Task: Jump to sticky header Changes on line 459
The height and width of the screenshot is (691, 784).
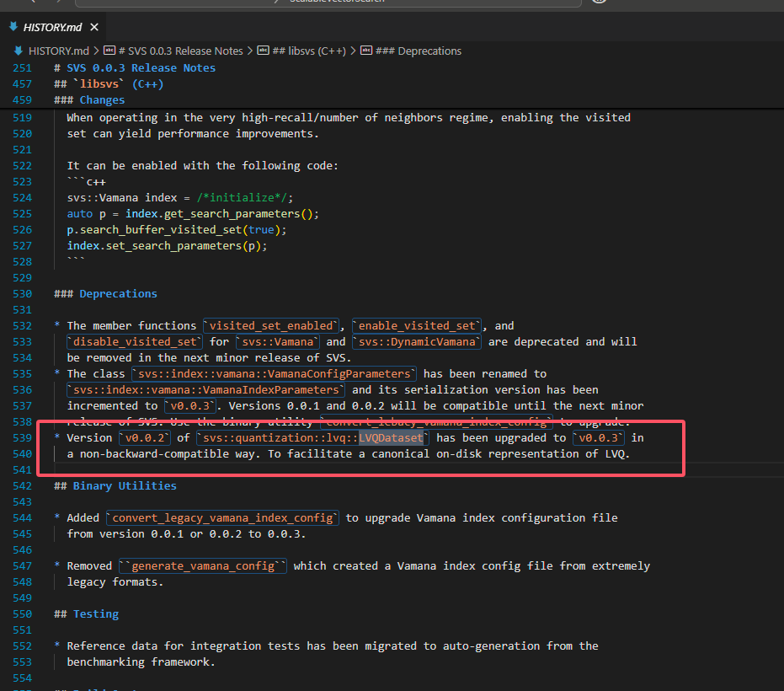Action: pyautogui.click(x=102, y=100)
